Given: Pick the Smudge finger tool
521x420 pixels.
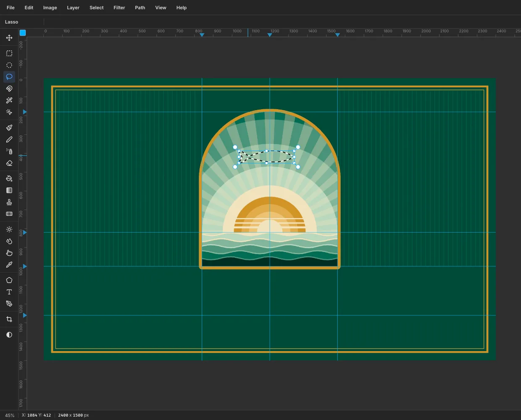Looking at the screenshot, I should (9, 253).
